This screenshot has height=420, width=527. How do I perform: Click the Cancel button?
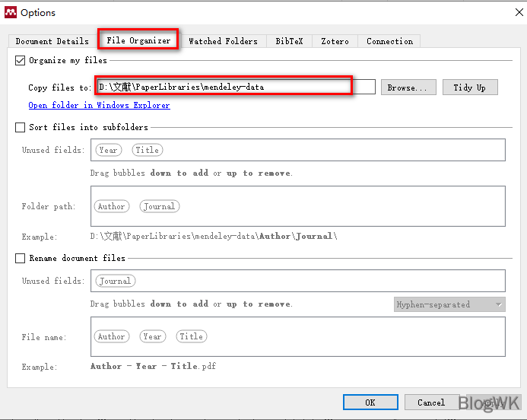coord(430,402)
